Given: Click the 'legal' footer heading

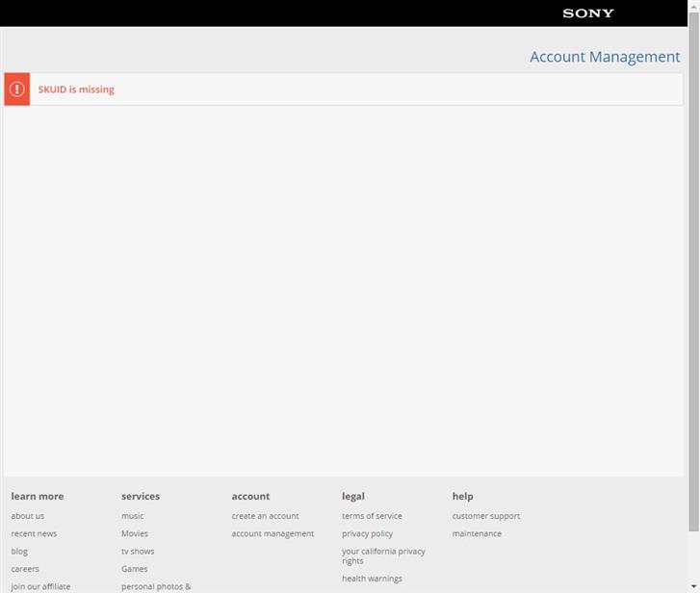Looking at the screenshot, I should pyautogui.click(x=353, y=496).
